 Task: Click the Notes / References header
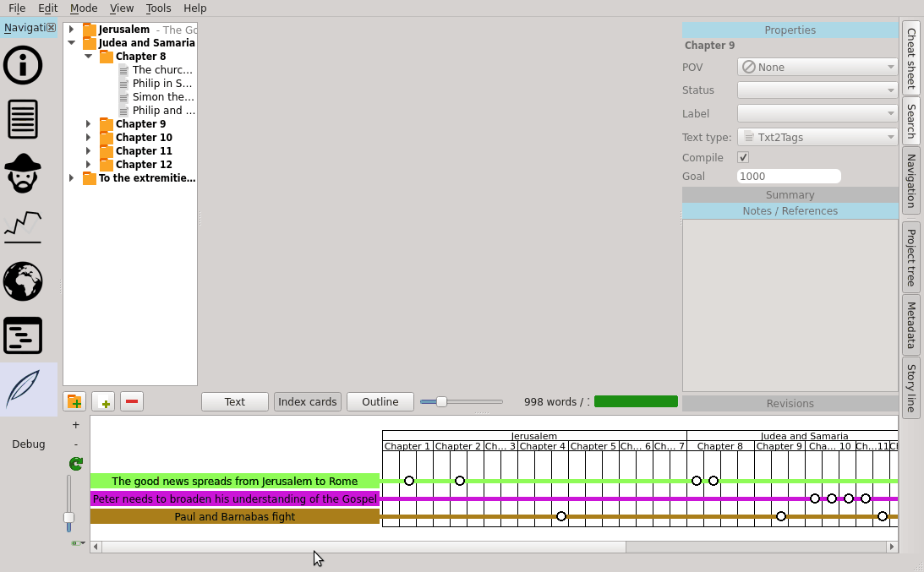[x=790, y=211]
